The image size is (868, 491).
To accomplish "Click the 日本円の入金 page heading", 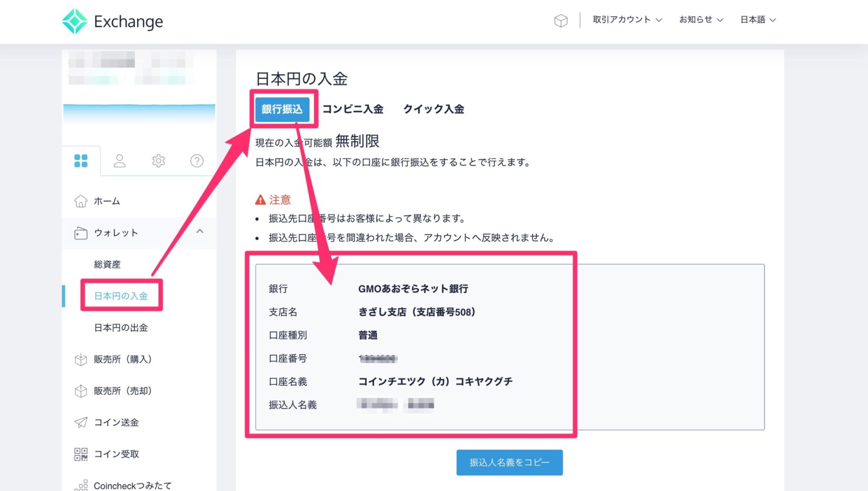I will 302,79.
